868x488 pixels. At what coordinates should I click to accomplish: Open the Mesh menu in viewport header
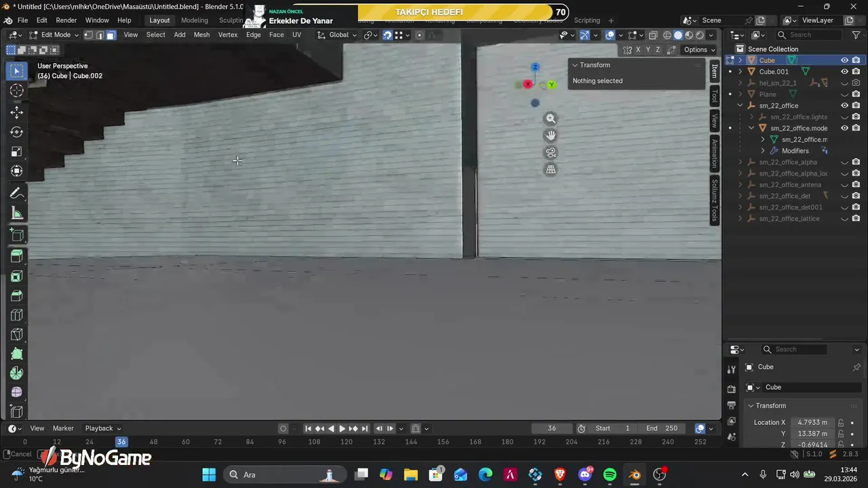click(201, 35)
